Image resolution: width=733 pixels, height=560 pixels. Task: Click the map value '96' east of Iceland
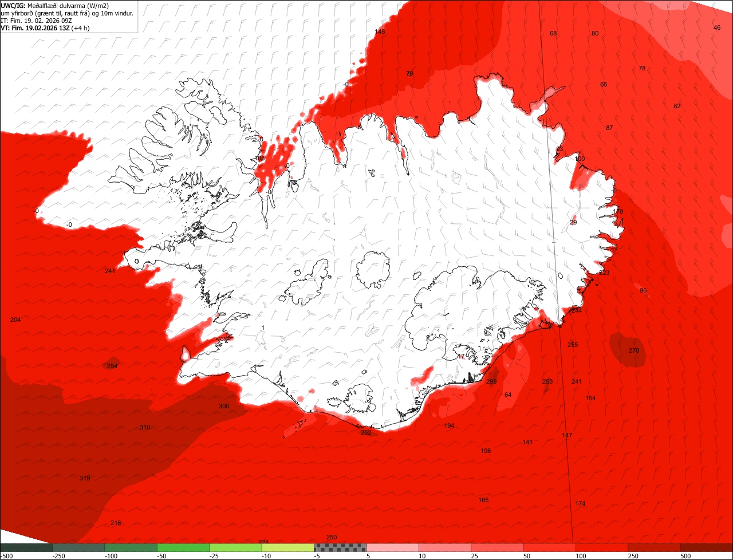tap(643, 290)
